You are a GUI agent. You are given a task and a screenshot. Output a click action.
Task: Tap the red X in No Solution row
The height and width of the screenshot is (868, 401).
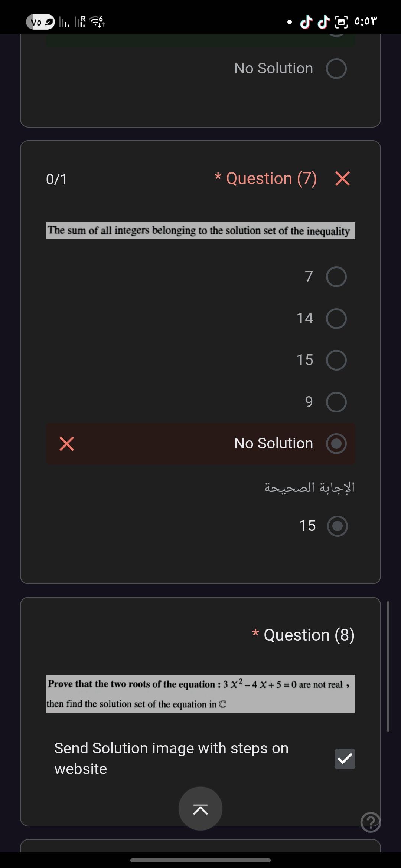[x=67, y=444]
